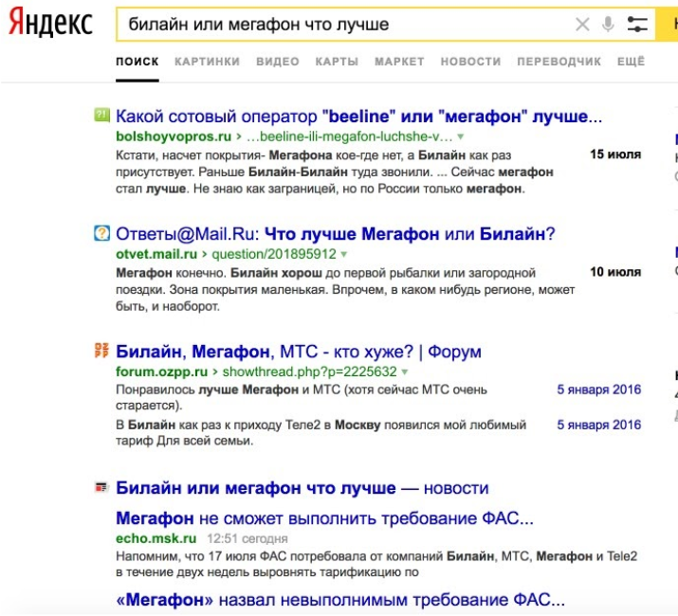Image resolution: width=678 pixels, height=616 pixels.
Task: Click the search input field
Action: click(x=341, y=25)
